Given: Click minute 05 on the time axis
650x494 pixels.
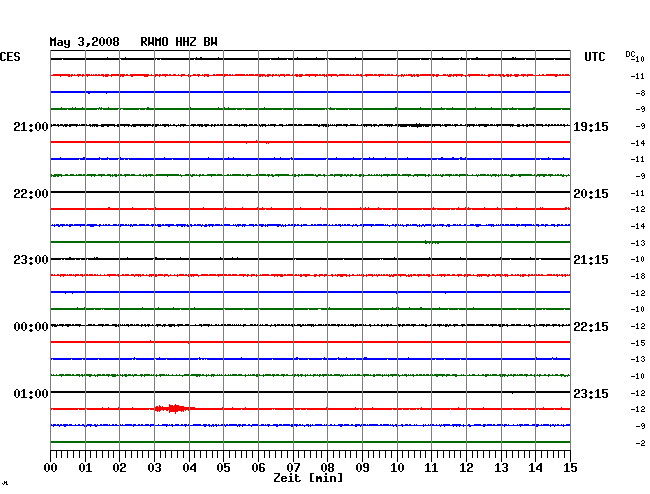Looking at the screenshot, I should (223, 468).
